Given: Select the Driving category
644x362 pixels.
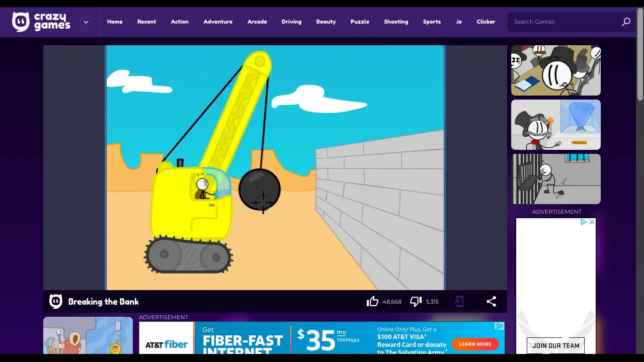Looking at the screenshot, I should [291, 22].
